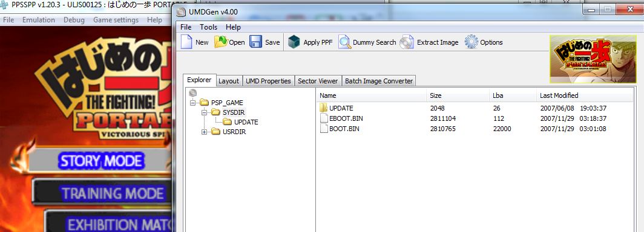Click the Save floppy disk icon

coord(256,42)
